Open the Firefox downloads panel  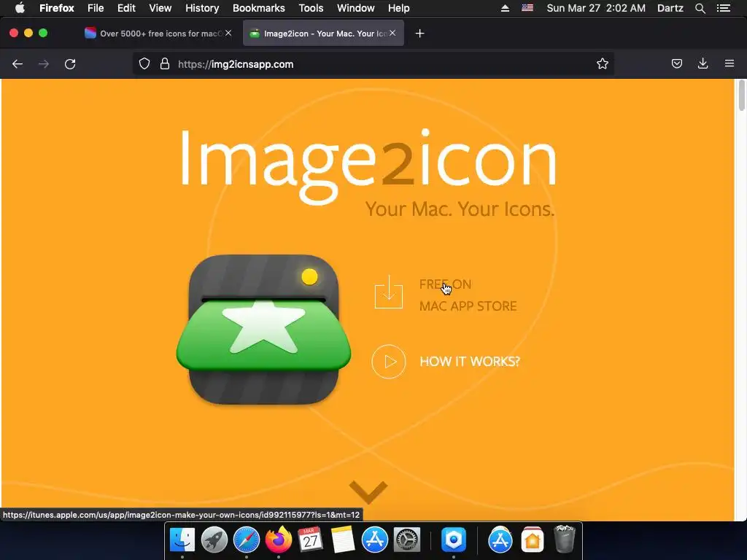703,64
